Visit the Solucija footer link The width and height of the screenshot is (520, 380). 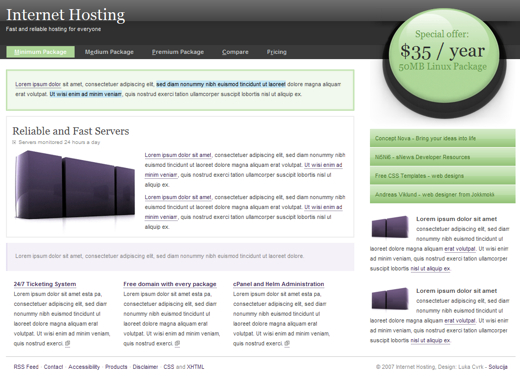[498, 367]
